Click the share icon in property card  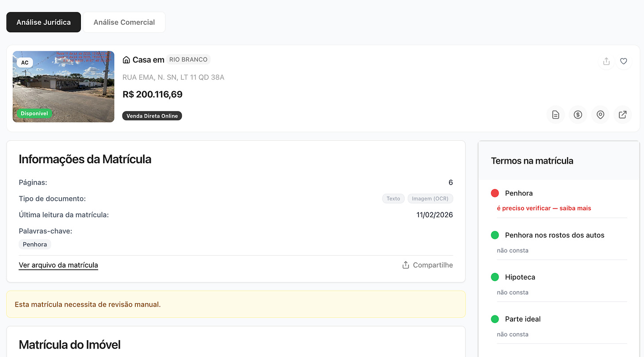[606, 61]
